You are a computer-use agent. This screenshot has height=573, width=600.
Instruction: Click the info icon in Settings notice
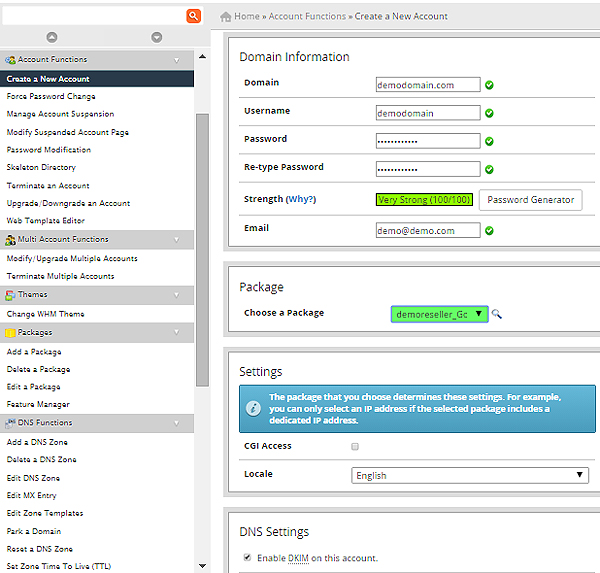click(x=253, y=408)
